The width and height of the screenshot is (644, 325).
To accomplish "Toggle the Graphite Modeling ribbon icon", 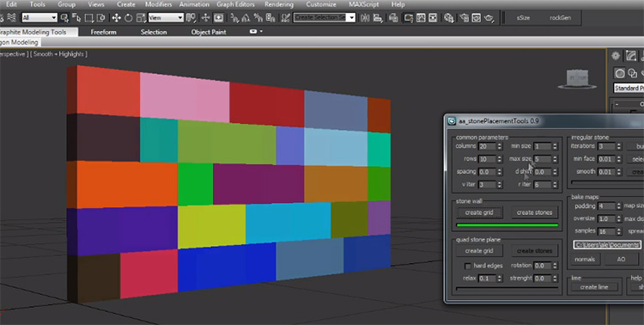I will [409, 18].
